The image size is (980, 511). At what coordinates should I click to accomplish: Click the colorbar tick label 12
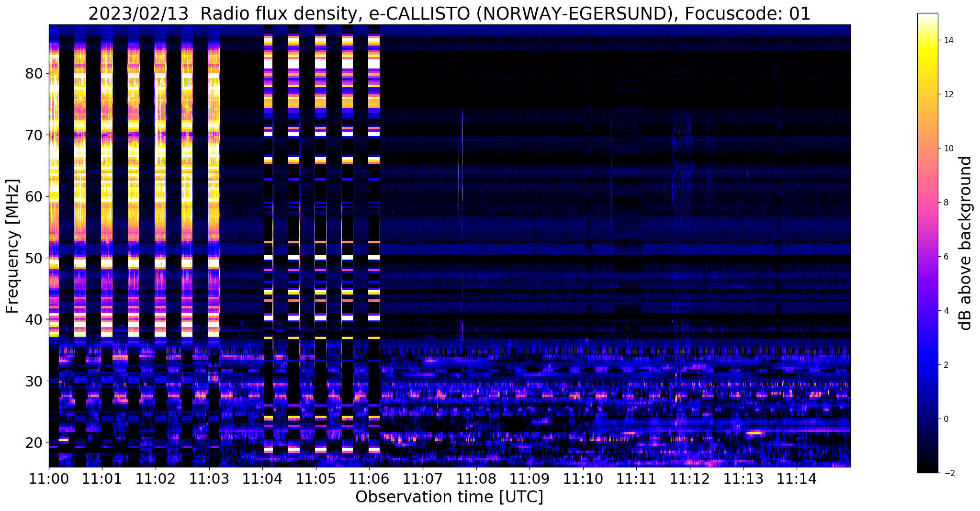click(x=948, y=94)
